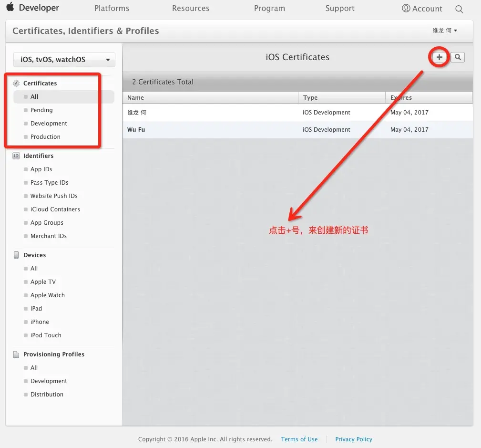481x448 pixels.
Task: Select Development under Certificates
Action: tap(49, 124)
